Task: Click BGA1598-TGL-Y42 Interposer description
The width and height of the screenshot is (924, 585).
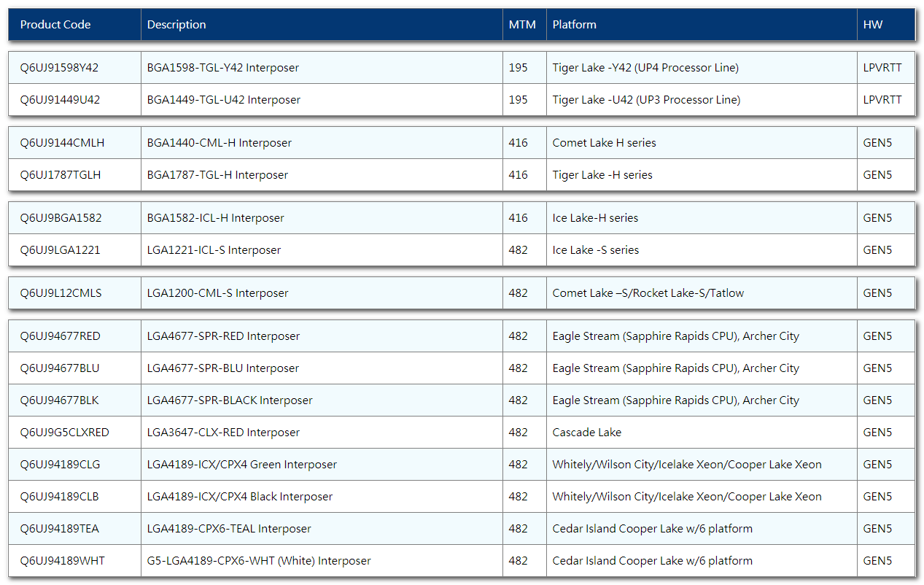Action: [223, 68]
